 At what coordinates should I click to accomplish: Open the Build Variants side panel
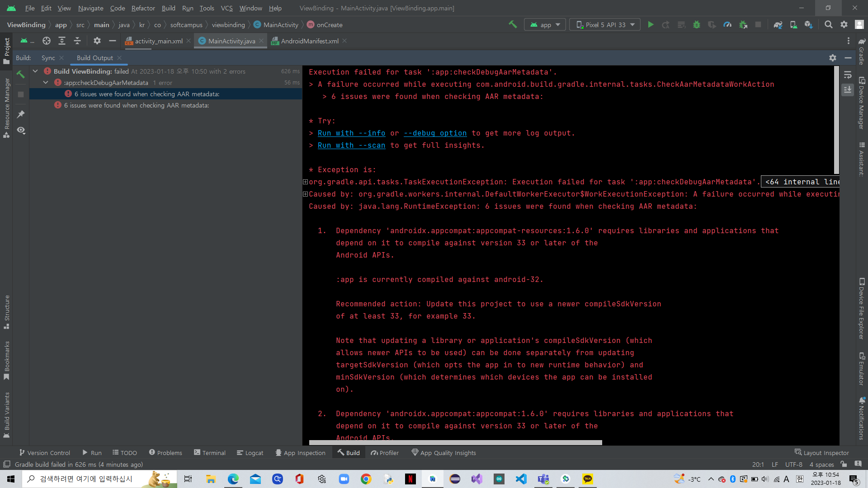[7, 415]
